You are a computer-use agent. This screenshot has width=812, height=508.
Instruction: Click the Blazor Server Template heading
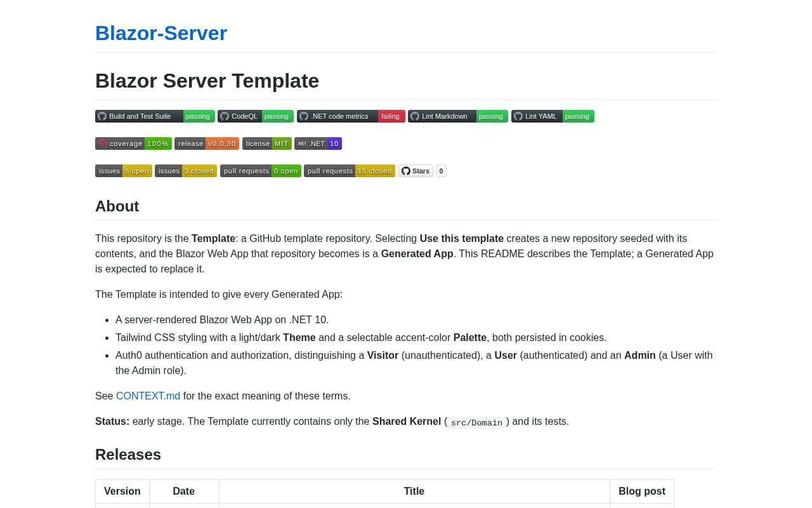[x=207, y=81]
